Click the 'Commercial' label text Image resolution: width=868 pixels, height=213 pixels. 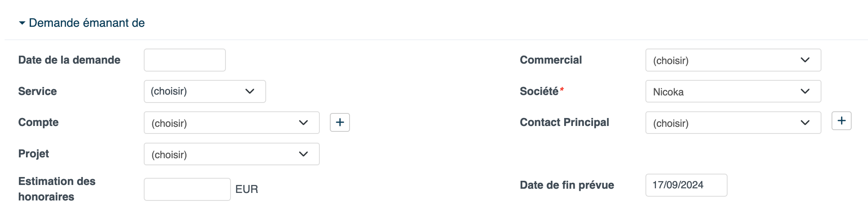click(x=551, y=60)
